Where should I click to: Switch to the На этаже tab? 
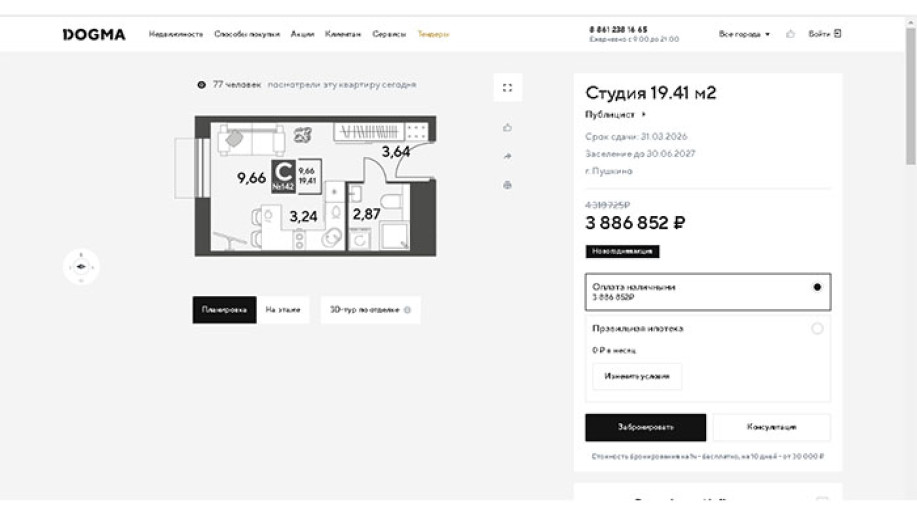coord(283,310)
